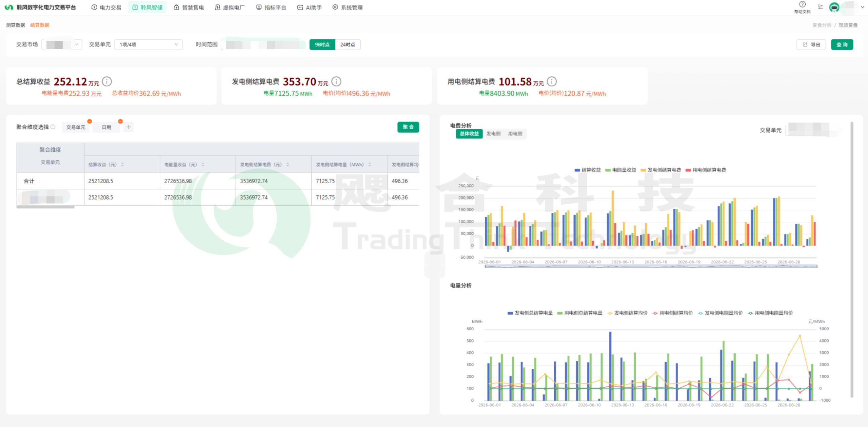Click the platform logo in the header

[9, 7]
